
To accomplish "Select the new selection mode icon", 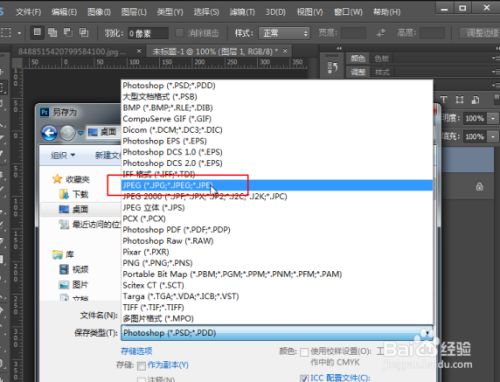I will coord(37,32).
